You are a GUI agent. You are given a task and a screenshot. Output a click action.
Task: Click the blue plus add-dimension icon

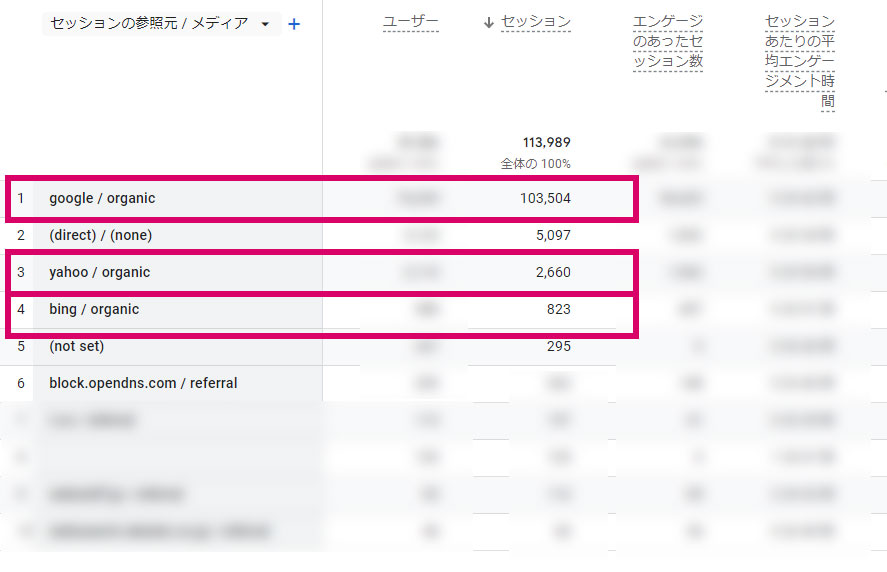point(294,24)
